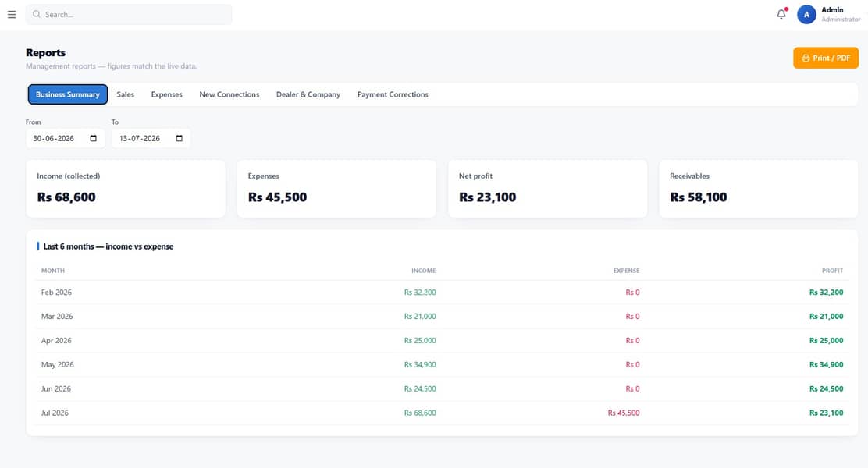868x468 pixels.
Task: Click the To date field 13-07-2026
Action: 151,138
